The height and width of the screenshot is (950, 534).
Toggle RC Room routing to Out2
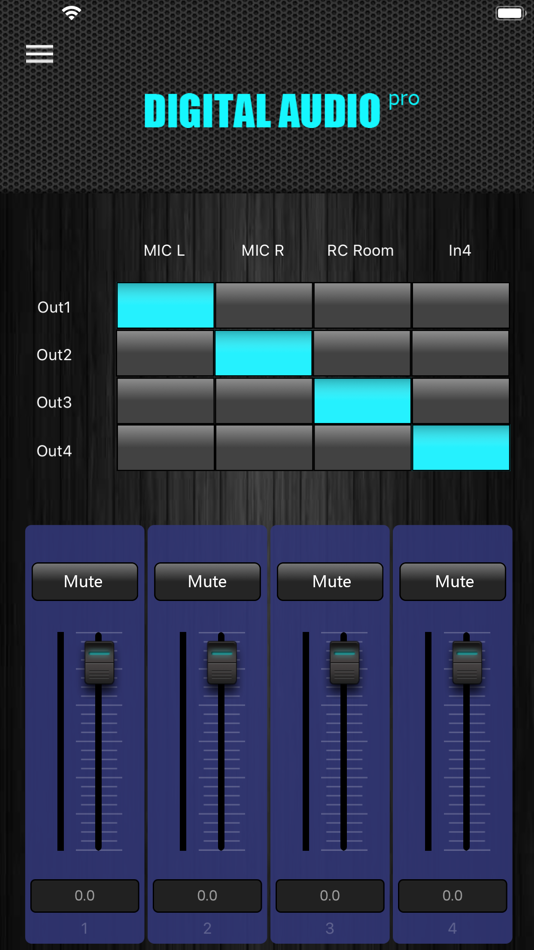coord(362,353)
